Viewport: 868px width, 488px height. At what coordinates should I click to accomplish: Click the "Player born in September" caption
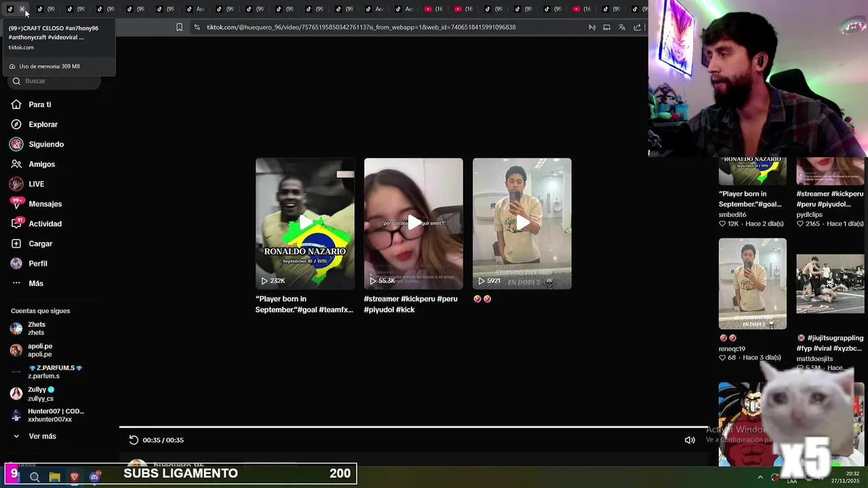point(304,304)
